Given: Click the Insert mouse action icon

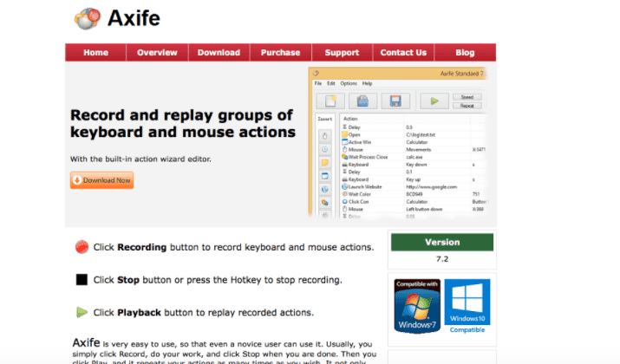Looking at the screenshot, I should (324, 136).
